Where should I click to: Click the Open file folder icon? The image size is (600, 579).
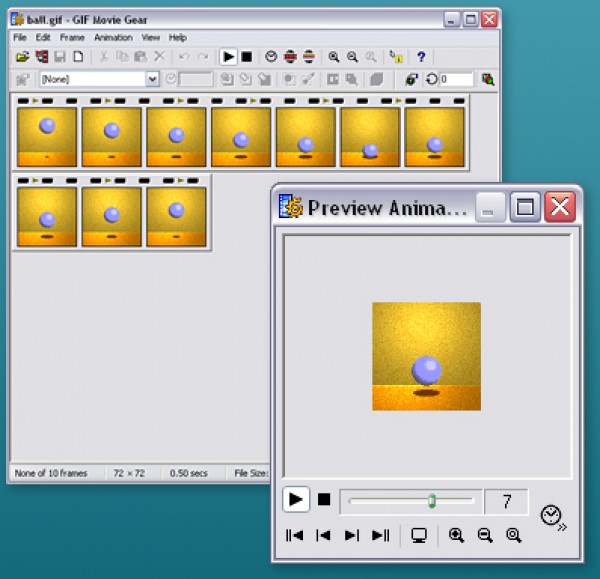(x=22, y=58)
